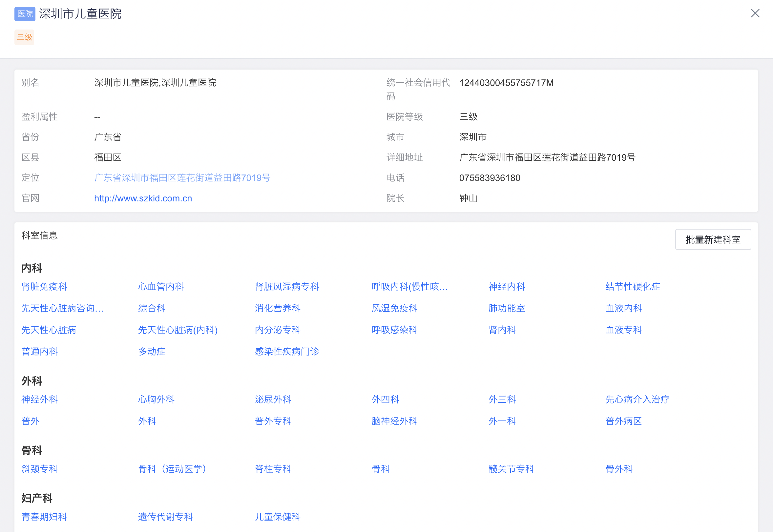Open the 脑神经外科 link
This screenshot has width=773, height=532.
394,421
